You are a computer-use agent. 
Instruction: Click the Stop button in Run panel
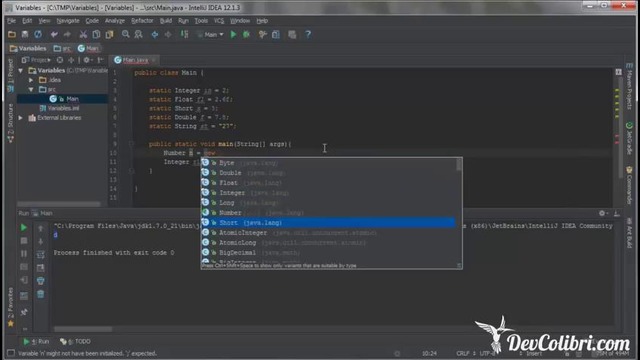[x=24, y=241]
